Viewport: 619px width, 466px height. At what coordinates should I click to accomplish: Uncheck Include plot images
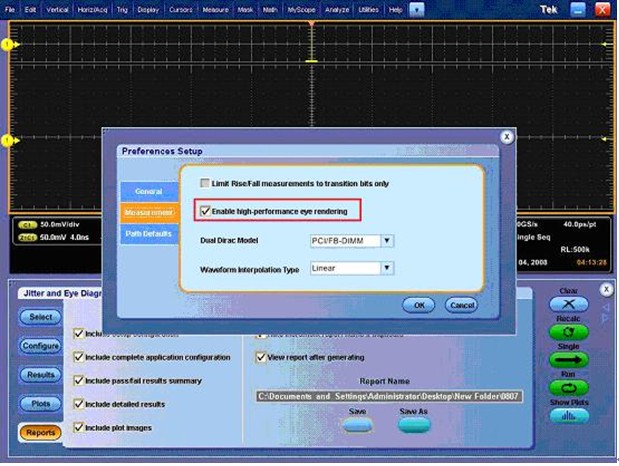pos(79,428)
